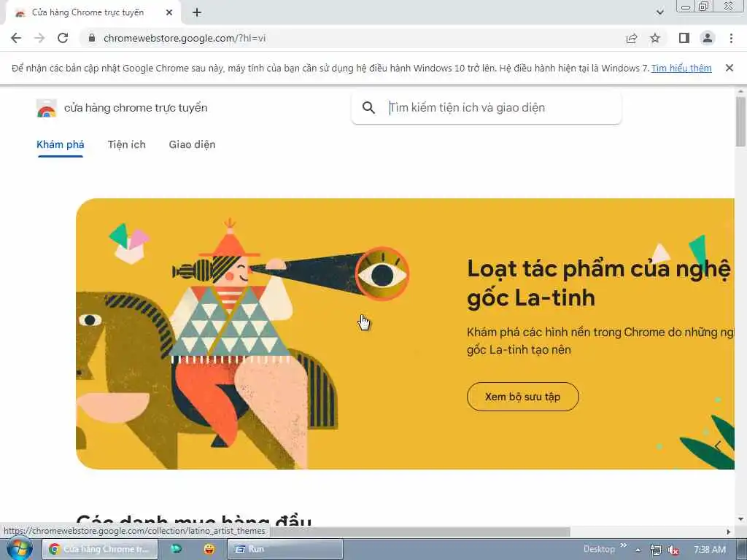Reload the page with the refresh icon
Image resolution: width=747 pixels, height=560 pixels.
pyautogui.click(x=63, y=38)
